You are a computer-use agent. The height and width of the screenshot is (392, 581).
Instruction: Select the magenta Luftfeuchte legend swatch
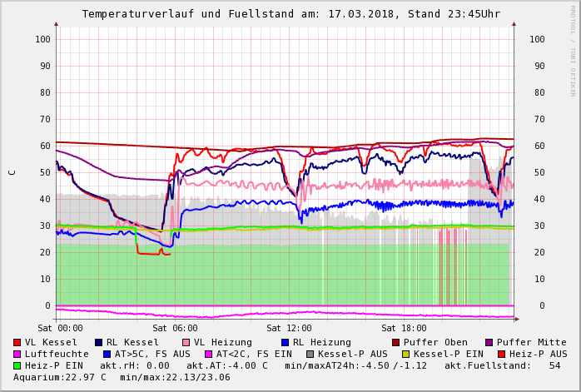coord(17,355)
